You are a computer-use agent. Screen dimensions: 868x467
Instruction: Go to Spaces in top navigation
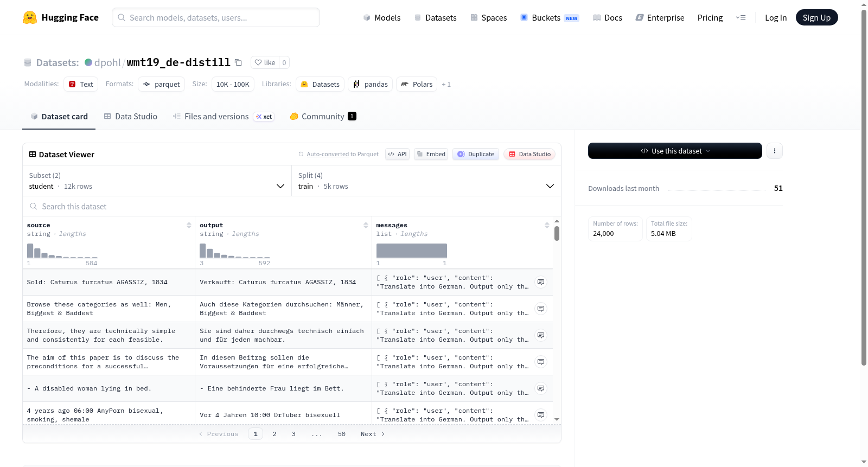[489, 17]
